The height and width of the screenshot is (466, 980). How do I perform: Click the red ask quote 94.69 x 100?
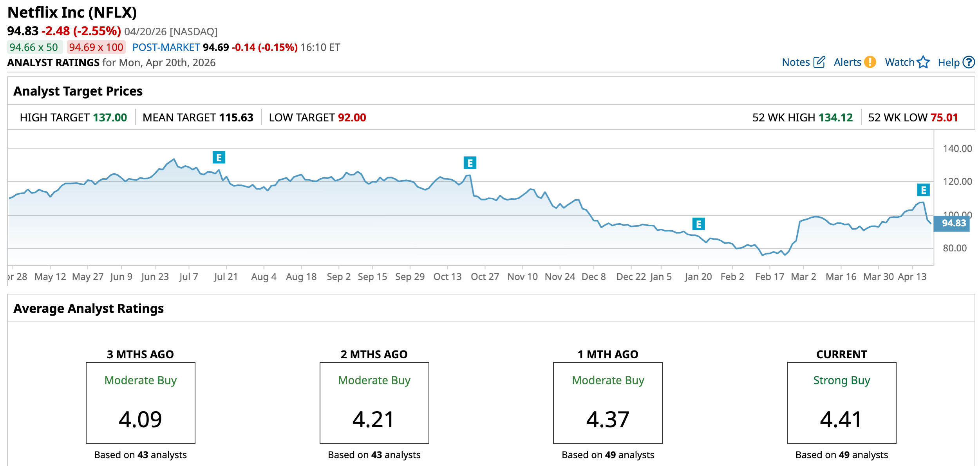pyautogui.click(x=96, y=47)
